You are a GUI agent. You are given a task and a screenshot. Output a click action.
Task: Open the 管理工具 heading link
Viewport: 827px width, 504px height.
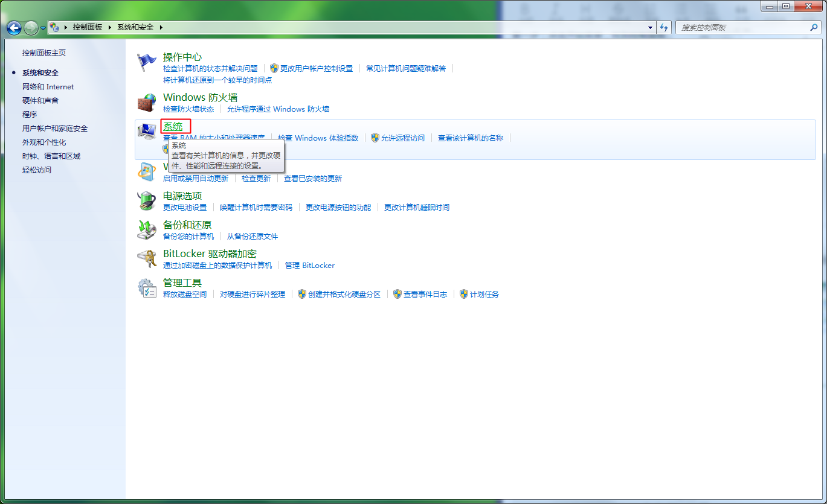click(x=182, y=283)
